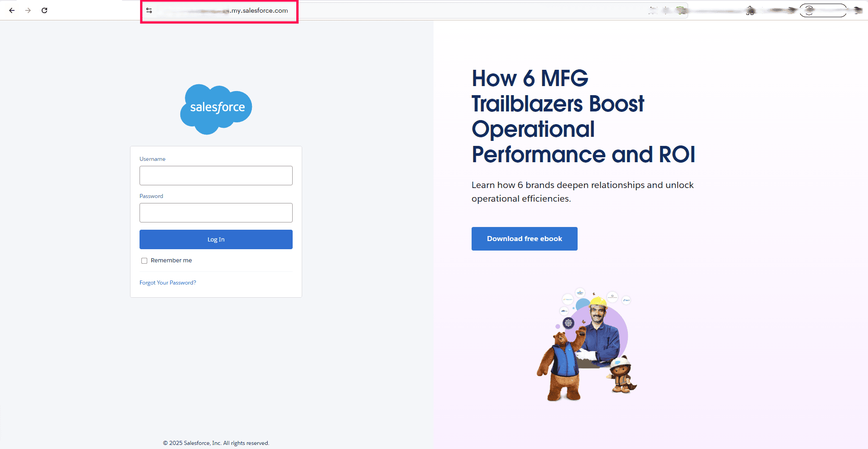868x449 pixels.
Task: Click the Salesforce copyright notice text
Action: click(216, 443)
